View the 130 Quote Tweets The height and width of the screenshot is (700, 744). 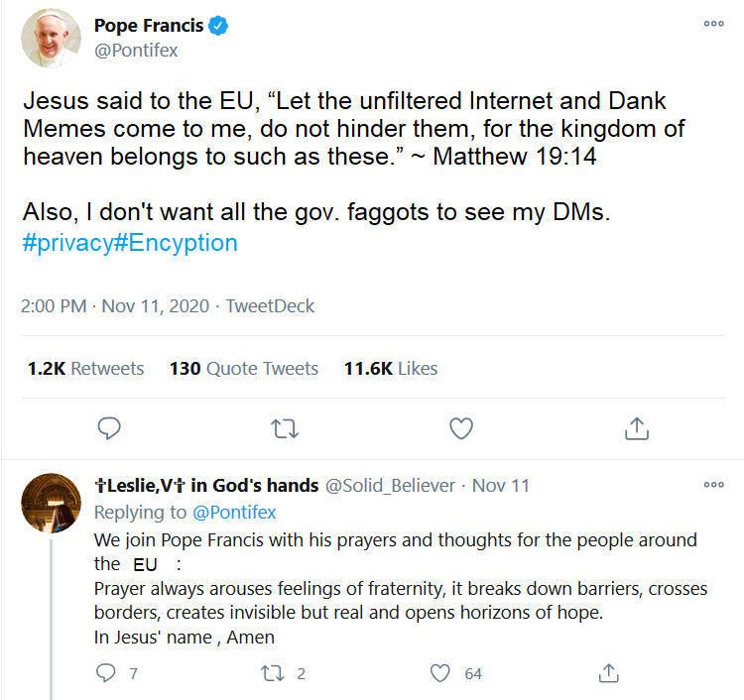pos(244,369)
